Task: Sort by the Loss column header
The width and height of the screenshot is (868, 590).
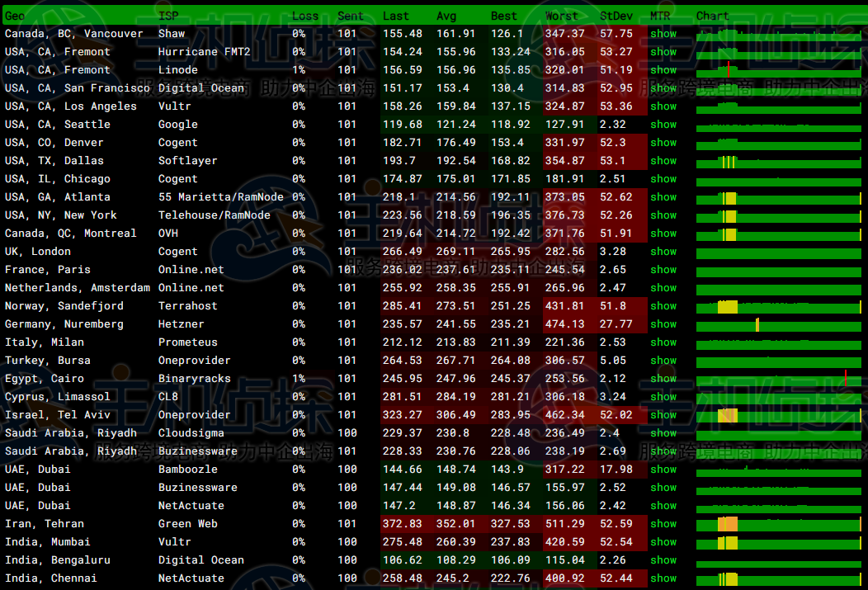Action: click(x=305, y=16)
